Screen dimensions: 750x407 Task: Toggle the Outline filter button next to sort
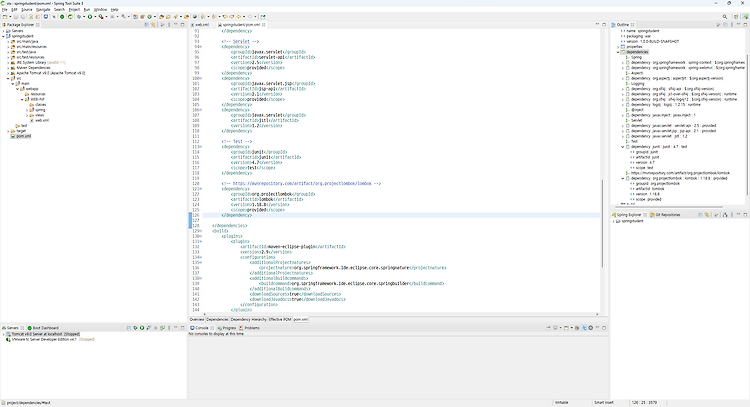click(725, 24)
